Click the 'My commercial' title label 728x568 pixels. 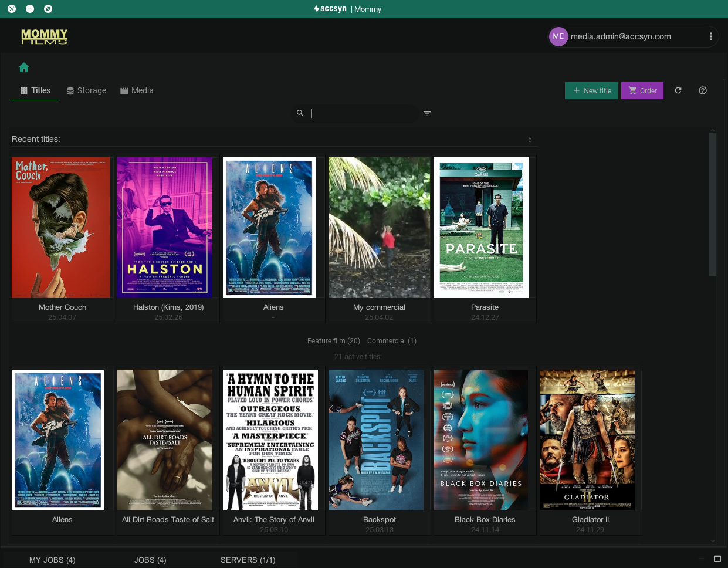coord(379,307)
